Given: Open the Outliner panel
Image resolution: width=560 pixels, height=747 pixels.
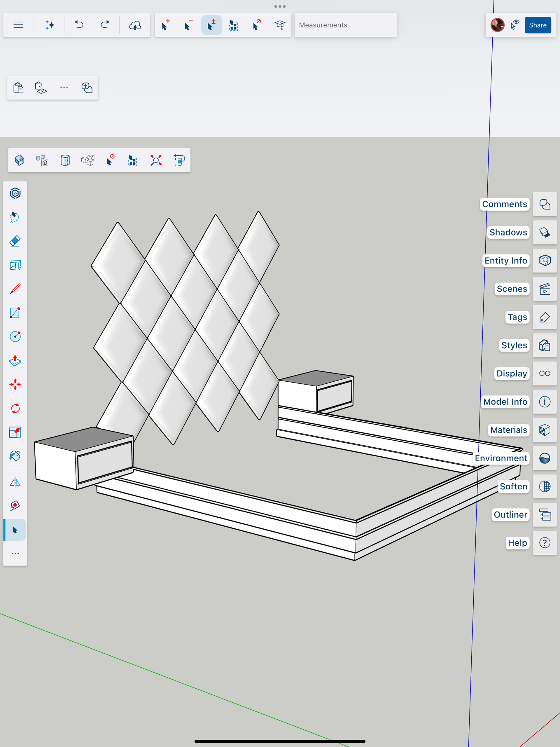Looking at the screenshot, I should click(545, 515).
